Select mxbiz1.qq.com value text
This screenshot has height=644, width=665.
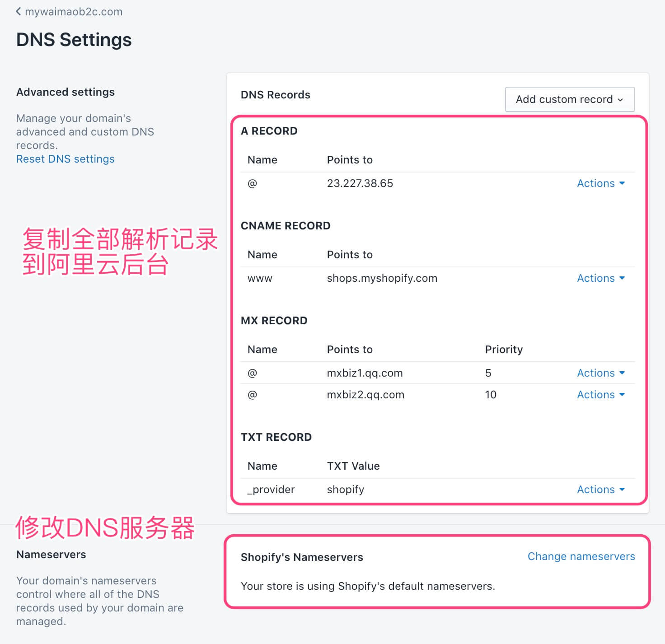[365, 373]
